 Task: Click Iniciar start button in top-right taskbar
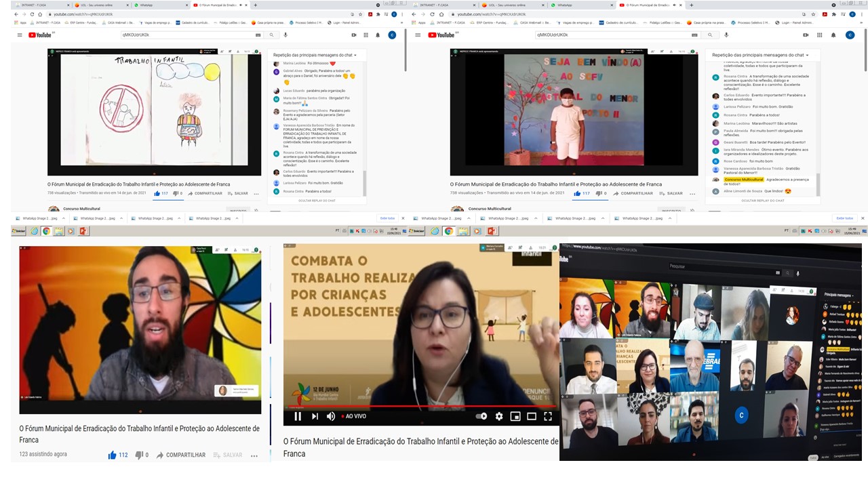pos(415,231)
